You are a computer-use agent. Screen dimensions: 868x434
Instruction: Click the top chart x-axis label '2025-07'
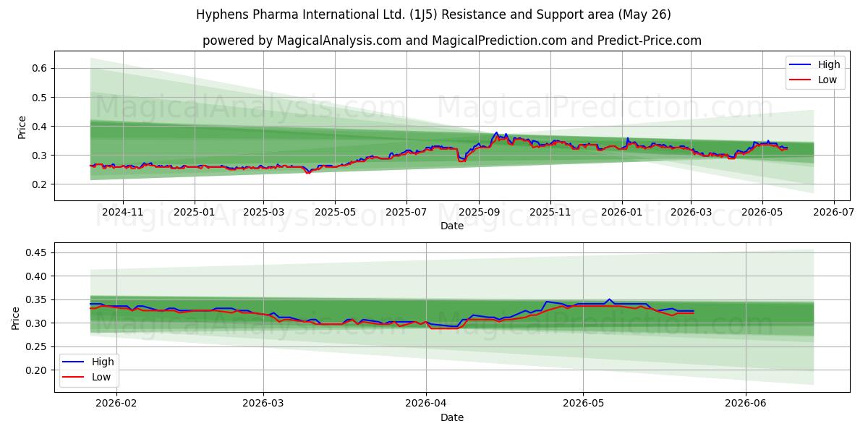pyautogui.click(x=407, y=213)
